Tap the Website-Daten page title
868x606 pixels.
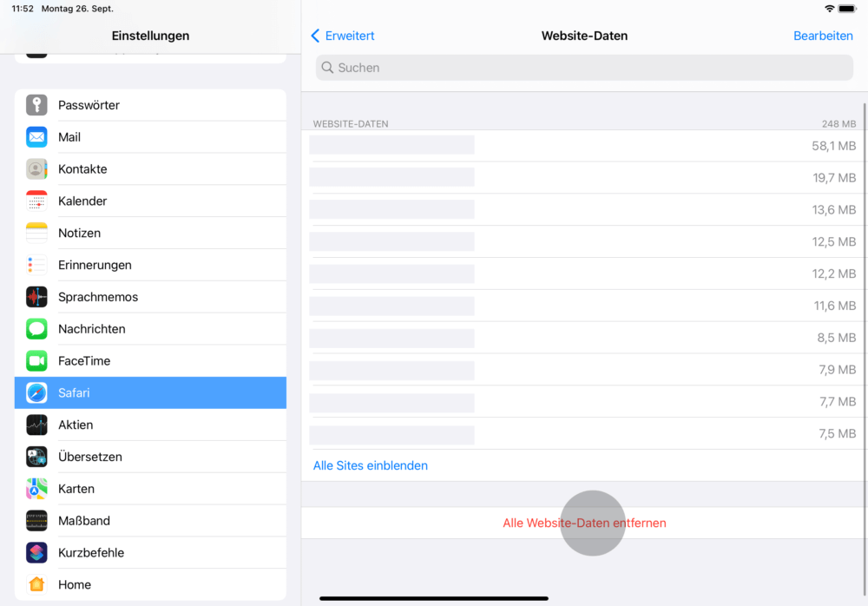click(584, 36)
